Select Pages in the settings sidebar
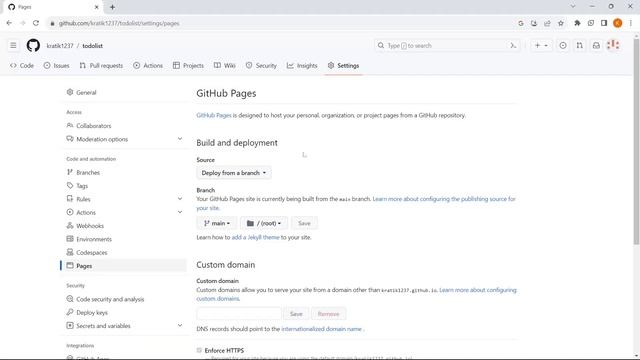Screen dimensions: 640x360 coord(123,266)
